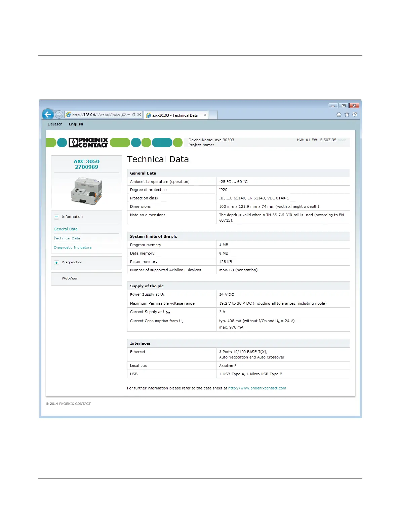Open browser Tools gear icon

click(x=355, y=114)
